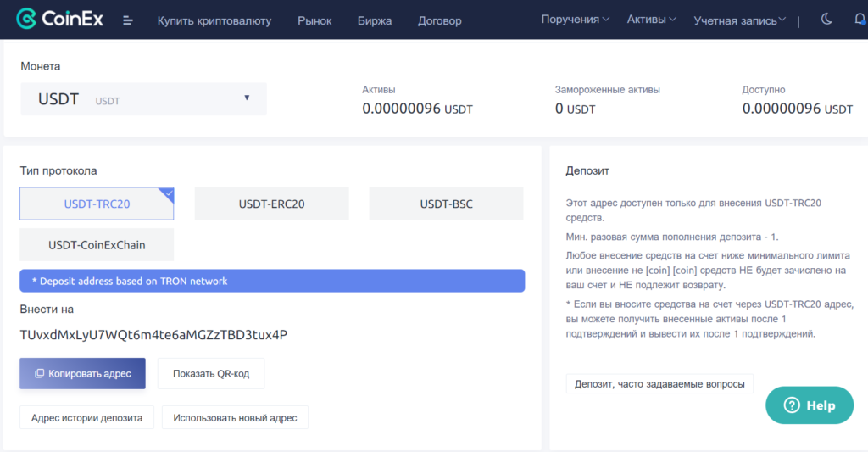Expand Поручения dropdown

[x=576, y=20]
